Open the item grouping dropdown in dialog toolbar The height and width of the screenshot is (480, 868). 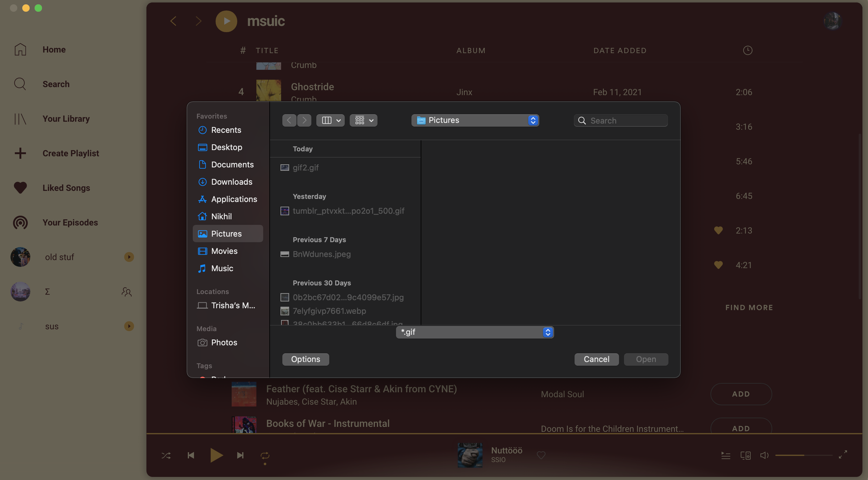pos(363,120)
